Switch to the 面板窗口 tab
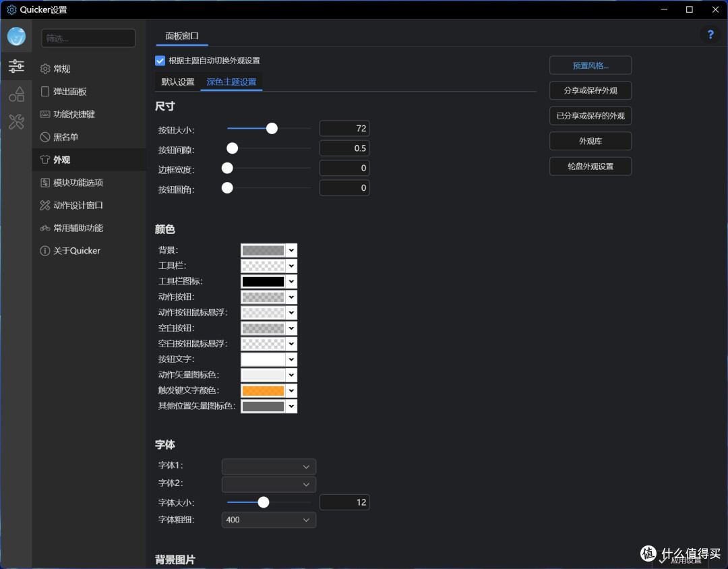This screenshot has height=569, width=728. click(182, 36)
